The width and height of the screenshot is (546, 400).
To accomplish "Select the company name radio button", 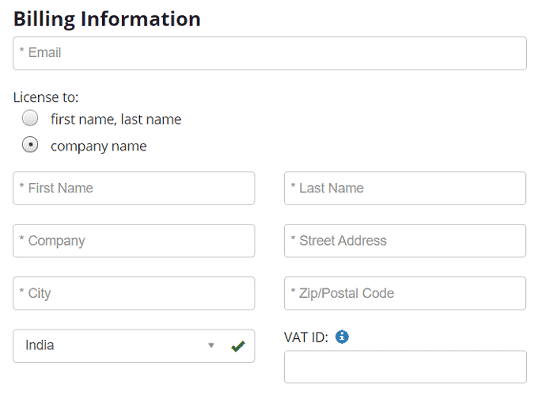I will pos(30,144).
